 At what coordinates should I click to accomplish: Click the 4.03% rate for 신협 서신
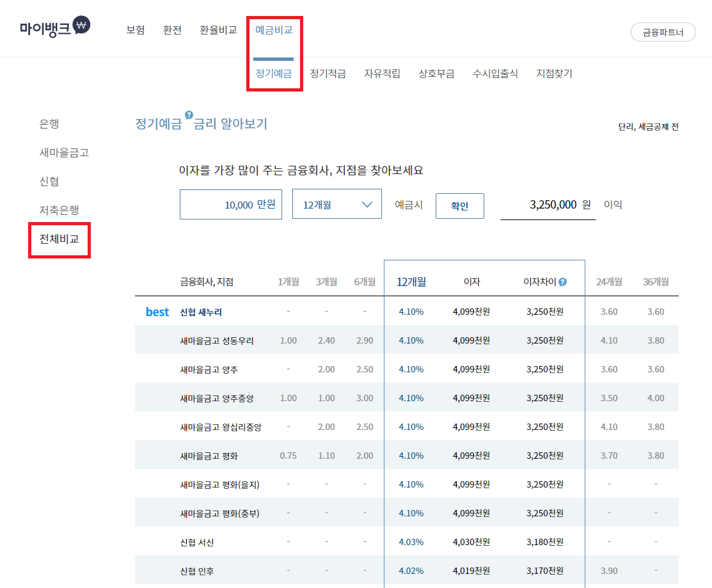pyautogui.click(x=411, y=542)
